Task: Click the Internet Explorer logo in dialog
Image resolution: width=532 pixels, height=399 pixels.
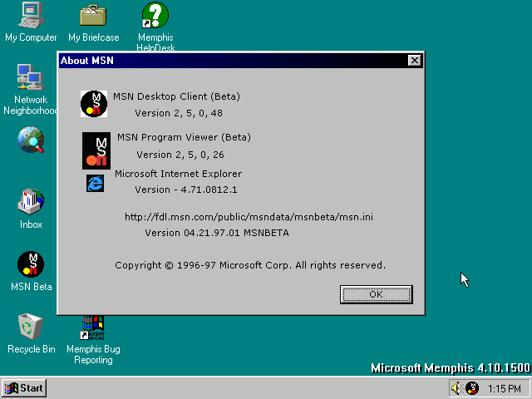Action: coord(95,184)
